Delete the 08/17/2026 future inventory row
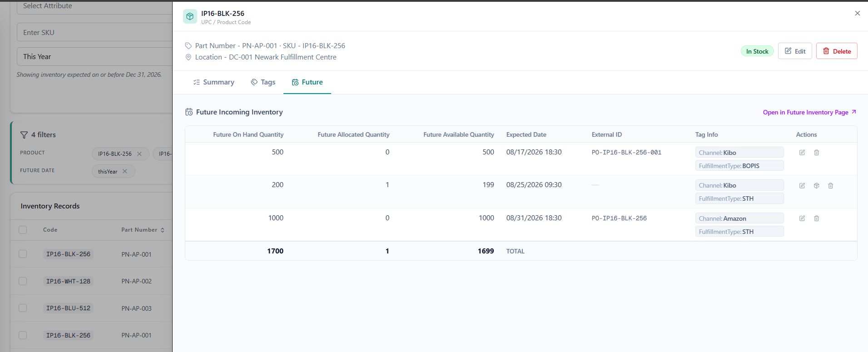 [816, 153]
